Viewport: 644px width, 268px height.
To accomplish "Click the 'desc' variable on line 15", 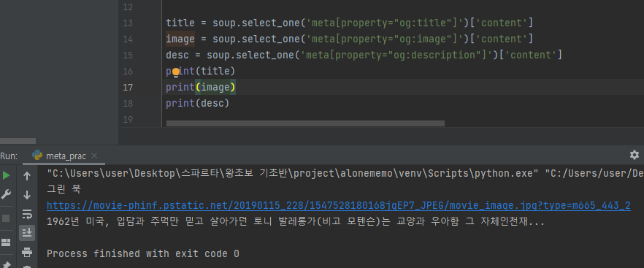I will 177,55.
